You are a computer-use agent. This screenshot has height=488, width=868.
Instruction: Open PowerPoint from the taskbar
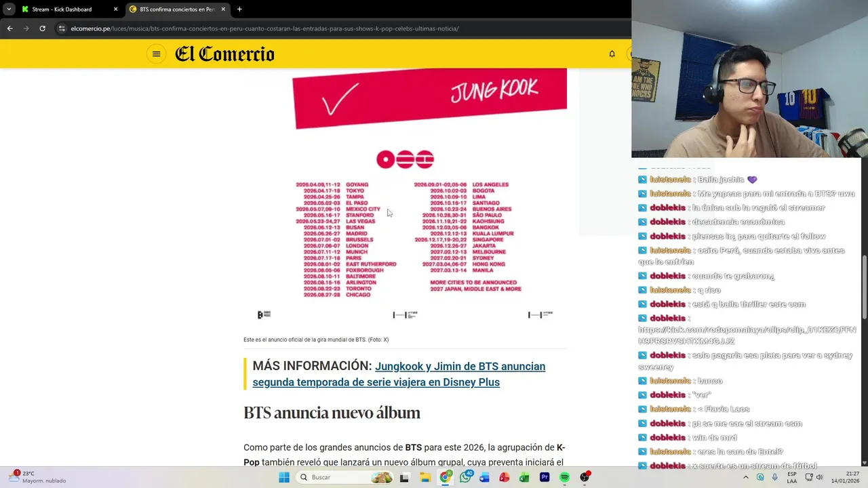click(x=505, y=477)
